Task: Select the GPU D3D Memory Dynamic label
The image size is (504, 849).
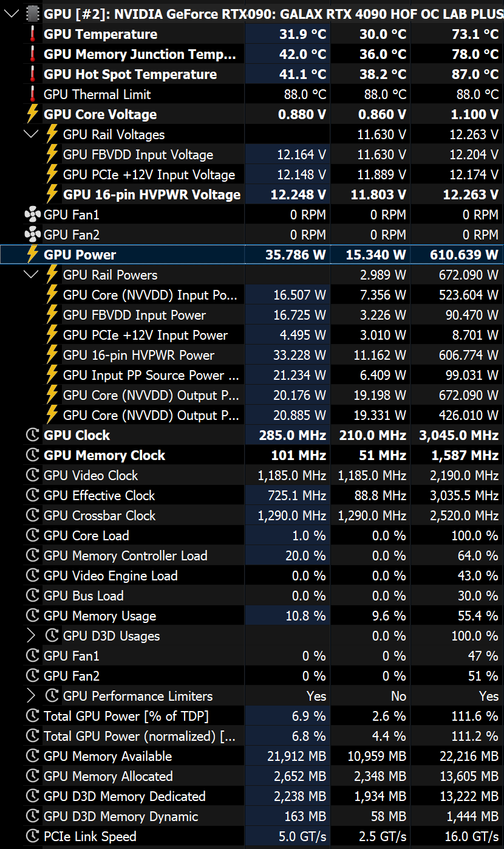Action: click(x=121, y=816)
